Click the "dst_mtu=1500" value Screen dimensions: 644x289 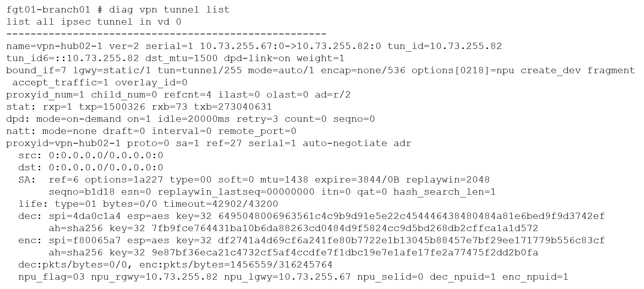[x=181, y=58]
